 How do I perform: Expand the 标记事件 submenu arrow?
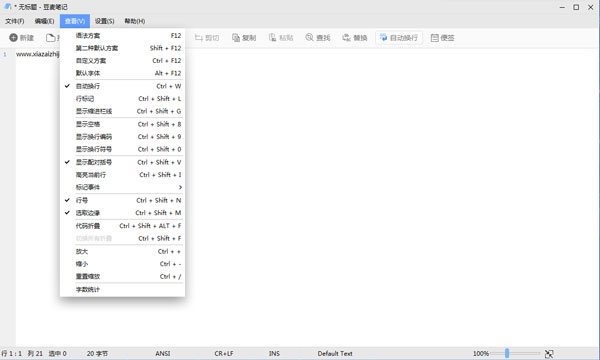[180, 187]
